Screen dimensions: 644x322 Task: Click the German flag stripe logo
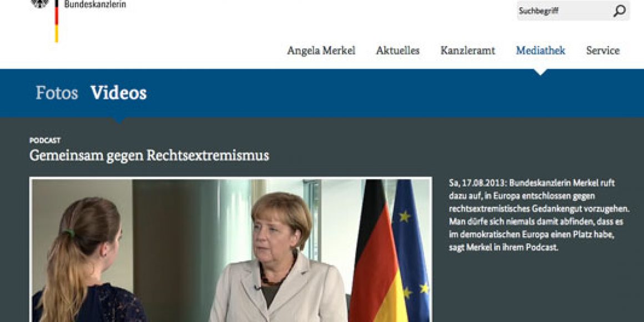click(57, 21)
